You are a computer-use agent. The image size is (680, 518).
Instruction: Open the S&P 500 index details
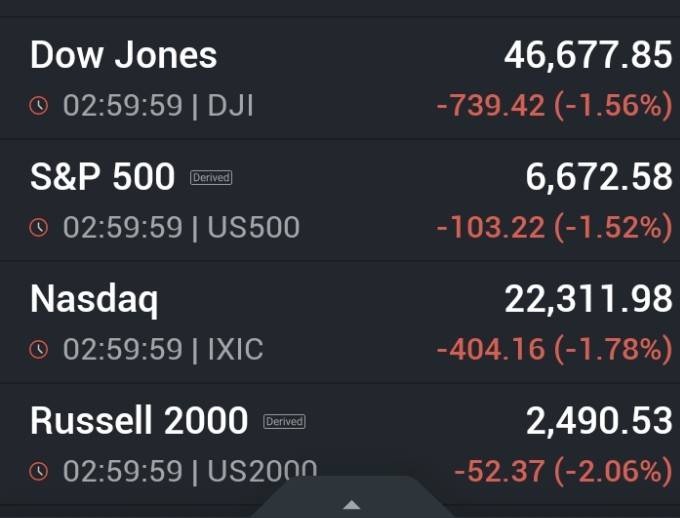(340, 200)
